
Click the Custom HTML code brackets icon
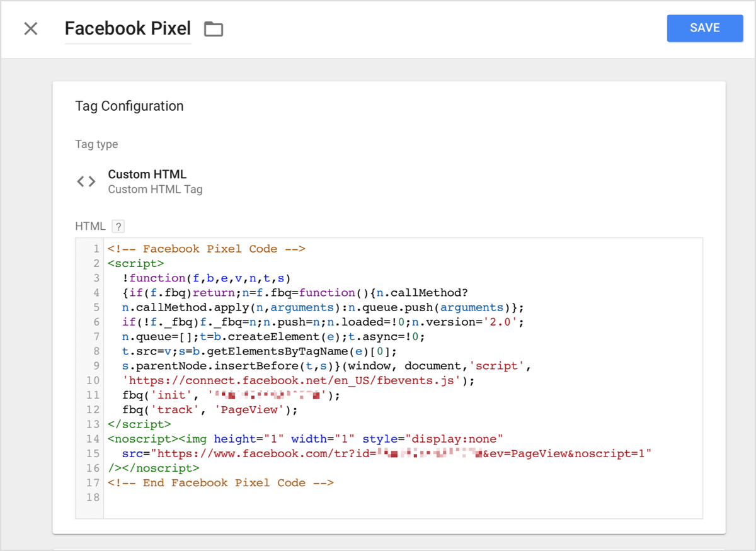pyautogui.click(x=86, y=181)
